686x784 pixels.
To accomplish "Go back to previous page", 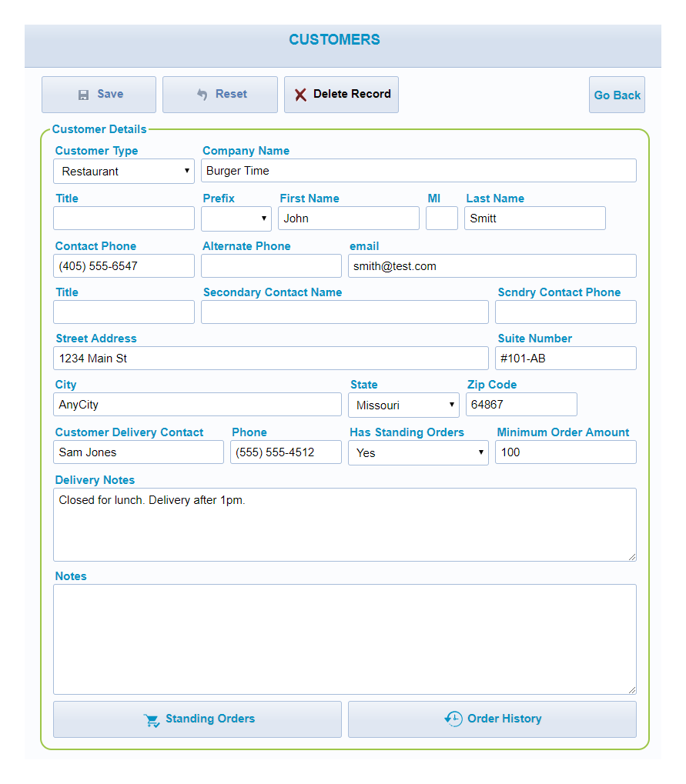I will coord(617,95).
